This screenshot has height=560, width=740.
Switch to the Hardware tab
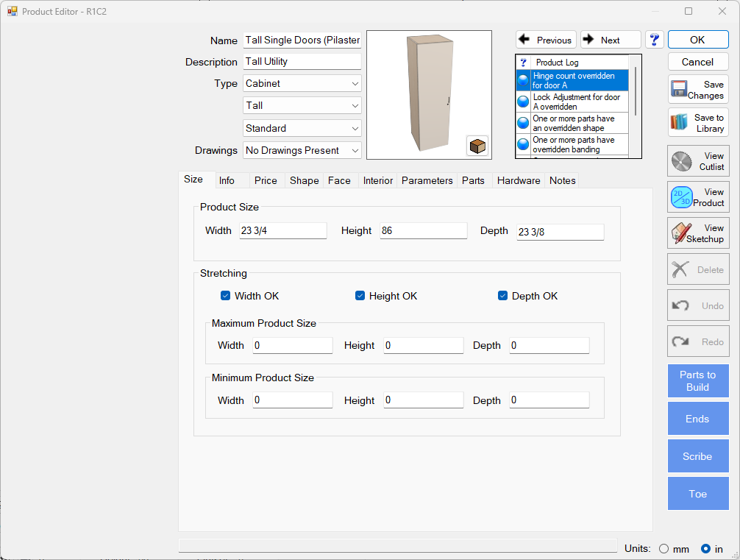518,180
